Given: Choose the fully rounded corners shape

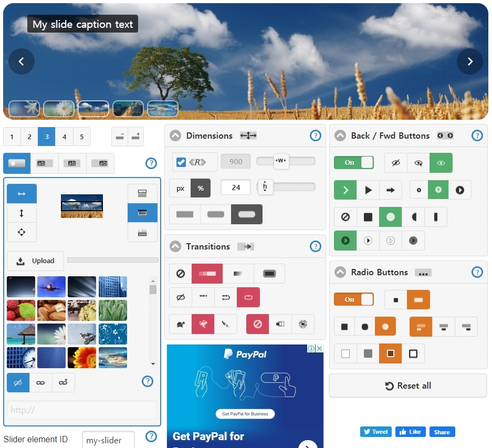Looking at the screenshot, I should (247, 214).
